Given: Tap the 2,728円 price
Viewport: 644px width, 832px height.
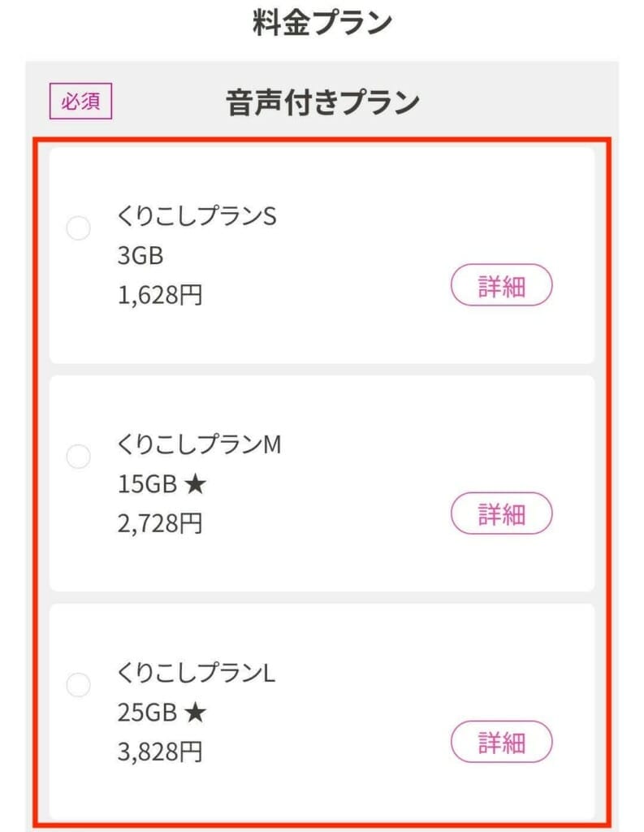Looking at the screenshot, I should [160, 523].
